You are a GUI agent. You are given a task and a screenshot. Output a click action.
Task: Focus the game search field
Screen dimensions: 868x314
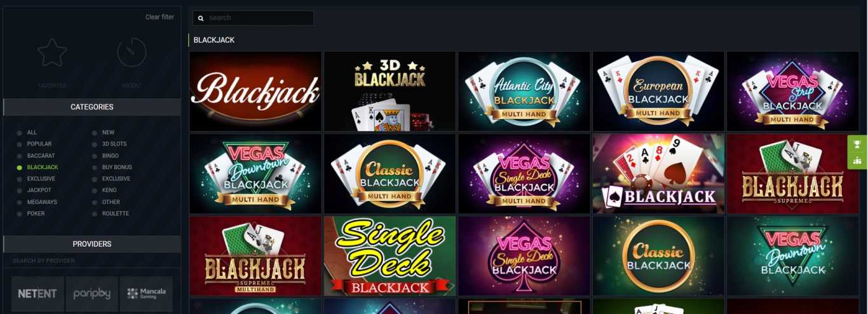pos(253,18)
